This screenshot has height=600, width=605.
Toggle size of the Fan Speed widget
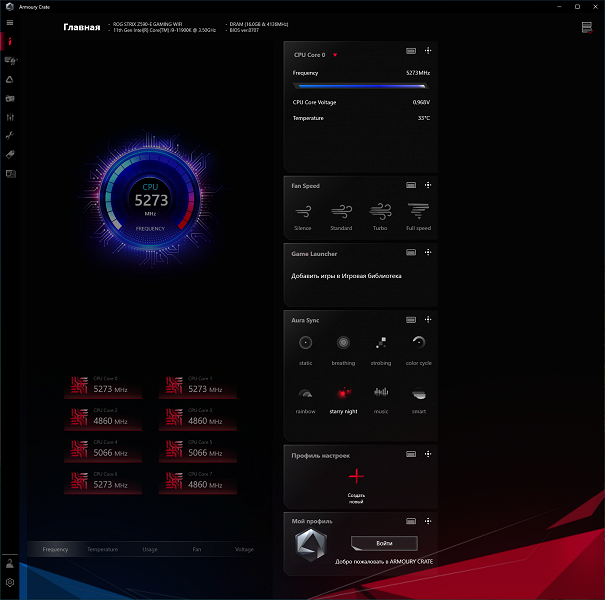[411, 185]
